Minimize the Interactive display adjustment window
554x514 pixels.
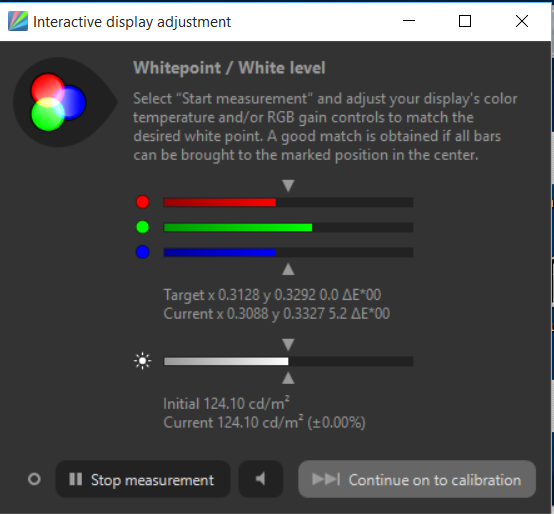409,21
